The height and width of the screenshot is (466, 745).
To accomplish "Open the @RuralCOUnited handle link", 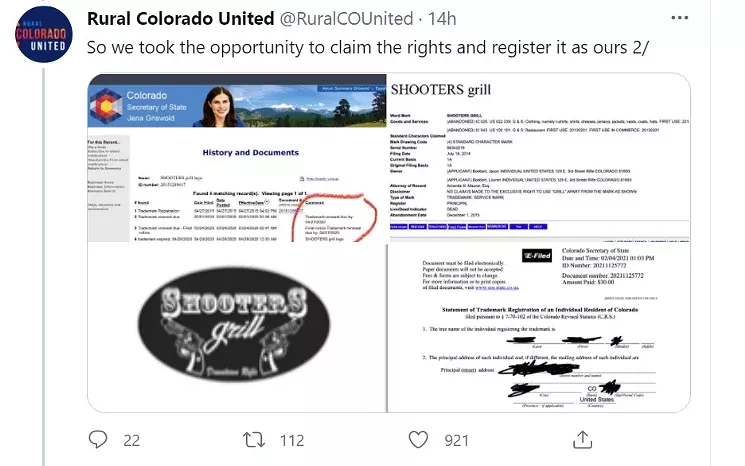I will 346,19.
